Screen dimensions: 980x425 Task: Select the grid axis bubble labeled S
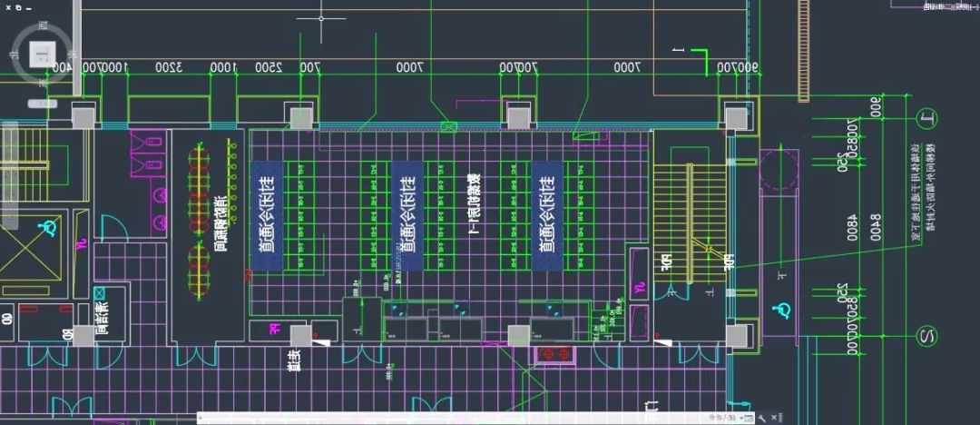(x=927, y=336)
